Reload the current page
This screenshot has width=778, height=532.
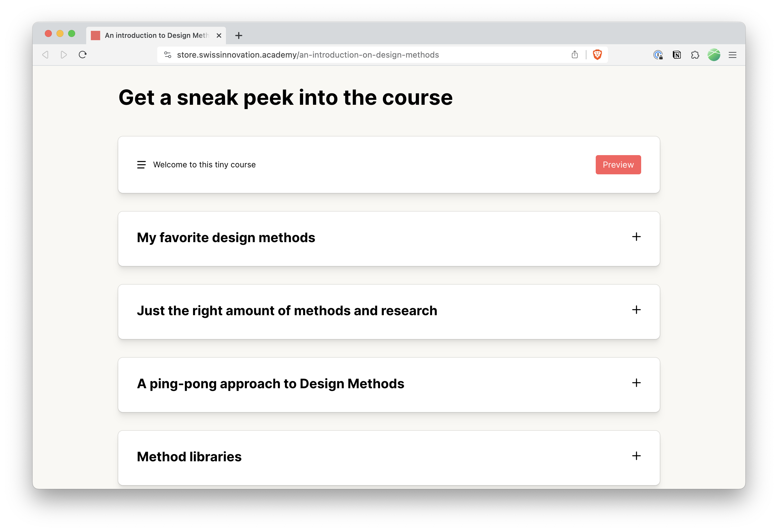83,54
